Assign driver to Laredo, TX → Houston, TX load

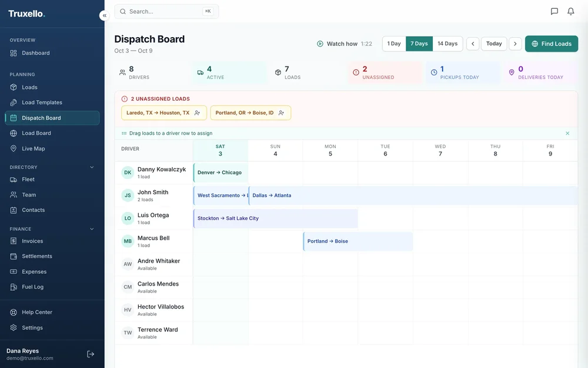197,112
